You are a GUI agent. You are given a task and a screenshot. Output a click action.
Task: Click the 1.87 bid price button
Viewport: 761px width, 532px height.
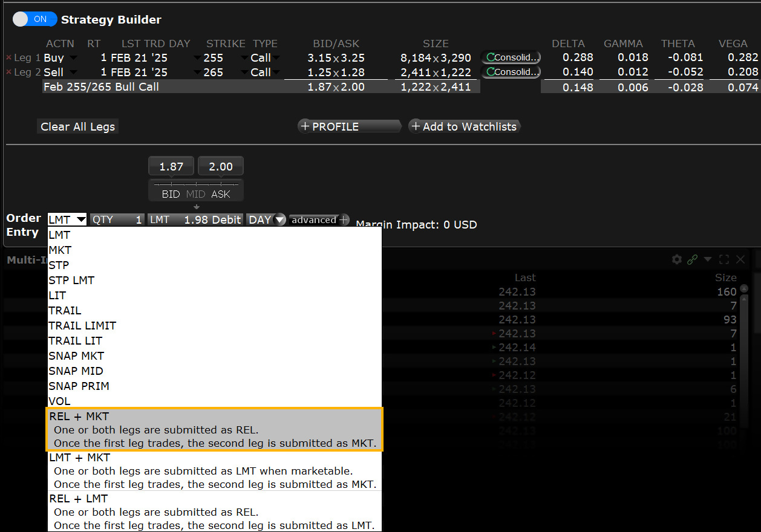click(171, 166)
